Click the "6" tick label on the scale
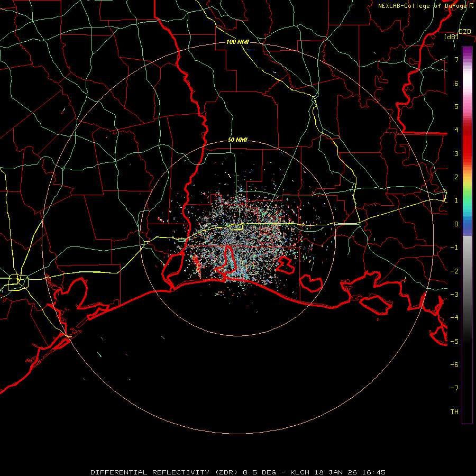Image resolution: width=476 pixels, height=476 pixels. pos(456,83)
